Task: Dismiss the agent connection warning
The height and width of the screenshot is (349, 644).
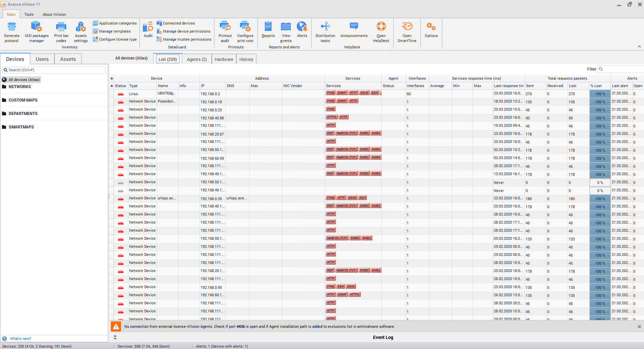Action: click(639, 326)
